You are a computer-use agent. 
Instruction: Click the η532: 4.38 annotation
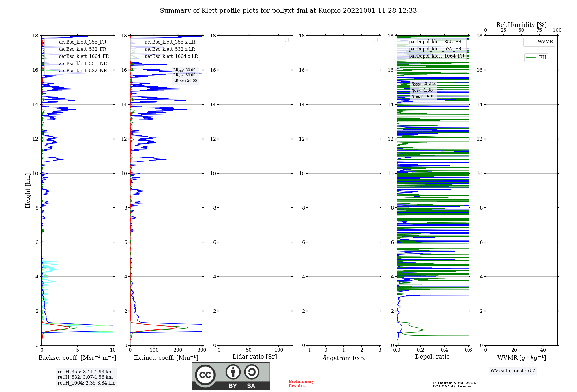click(422, 90)
